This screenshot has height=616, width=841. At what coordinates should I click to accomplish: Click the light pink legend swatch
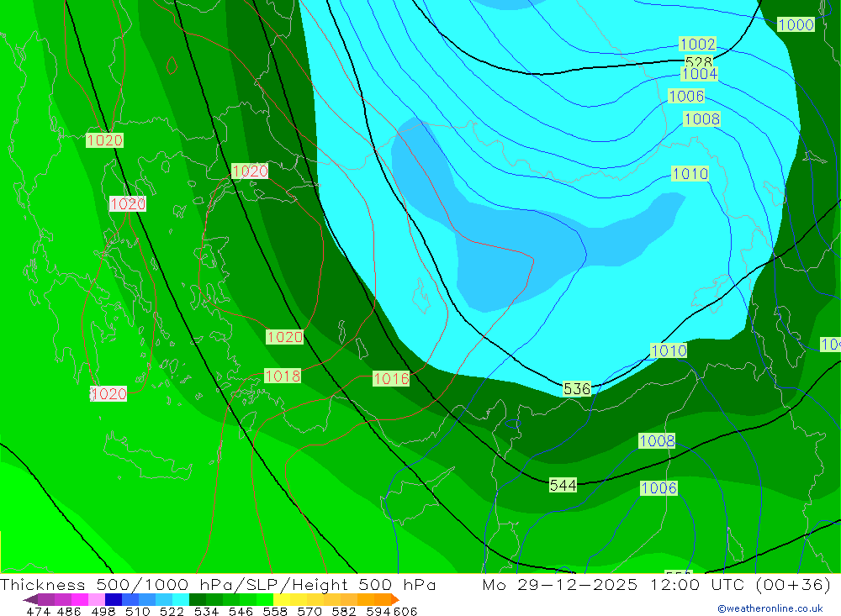click(97, 599)
